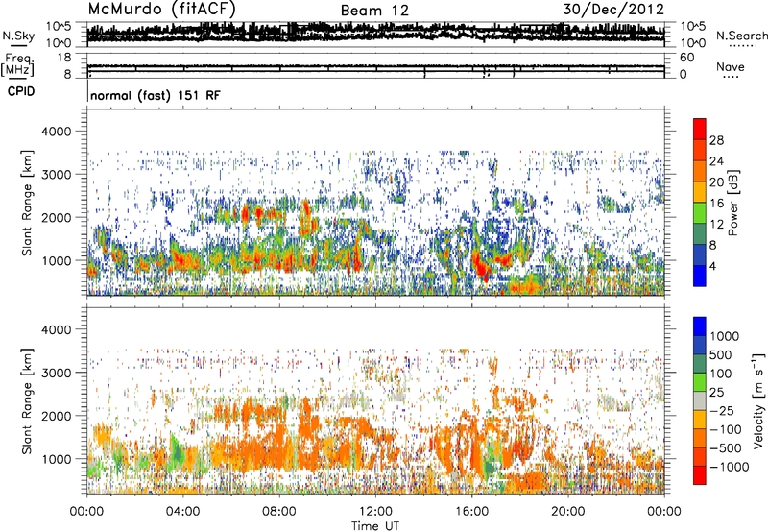
Task: Click the 18 tick on the frequency axis
Action: pos(64,58)
